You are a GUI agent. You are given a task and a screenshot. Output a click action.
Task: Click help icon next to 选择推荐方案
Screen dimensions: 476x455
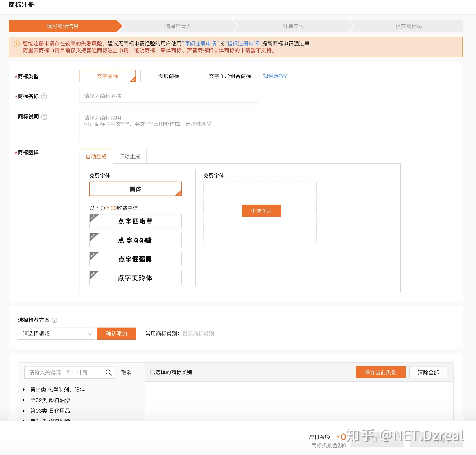pyautogui.click(x=55, y=320)
